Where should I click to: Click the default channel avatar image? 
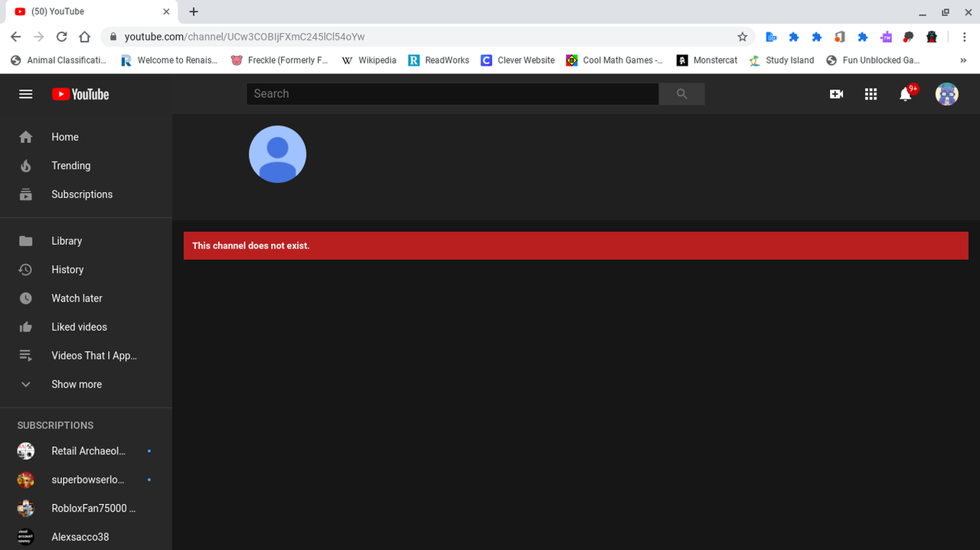coord(278,155)
